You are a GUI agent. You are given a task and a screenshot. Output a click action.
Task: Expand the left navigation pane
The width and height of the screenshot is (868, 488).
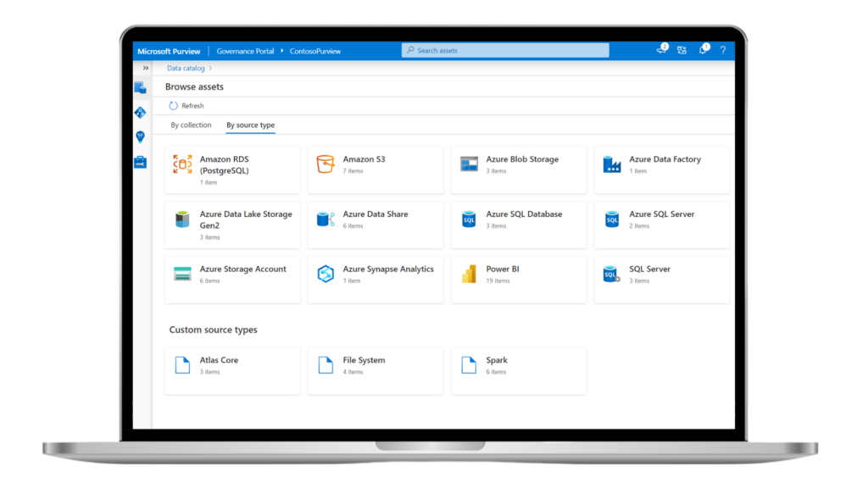pyautogui.click(x=146, y=68)
